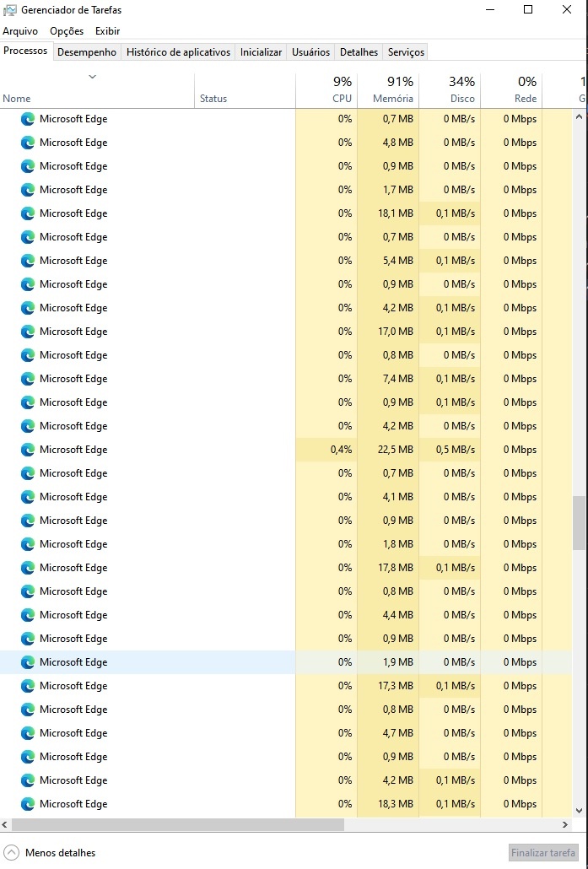This screenshot has width=588, height=869.
Task: Open the Exibir menu
Action: click(107, 31)
